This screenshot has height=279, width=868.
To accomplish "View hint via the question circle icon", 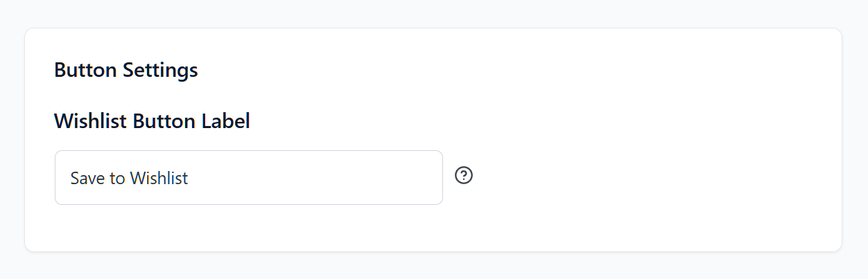I will tap(464, 176).
